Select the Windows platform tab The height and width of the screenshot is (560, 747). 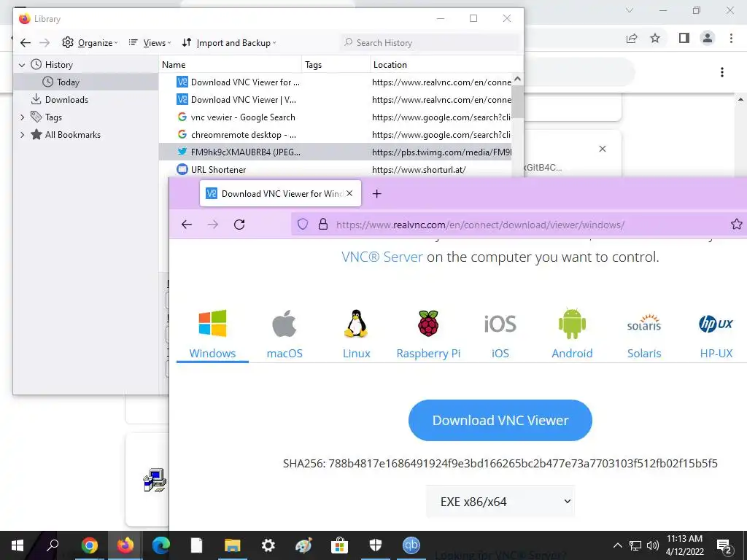point(212,334)
